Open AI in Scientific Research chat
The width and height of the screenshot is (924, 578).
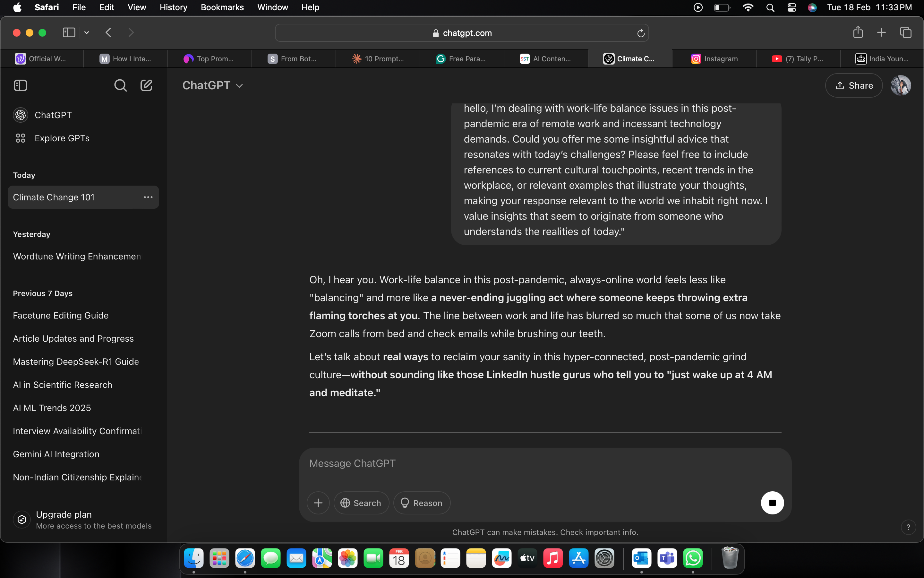83,385
